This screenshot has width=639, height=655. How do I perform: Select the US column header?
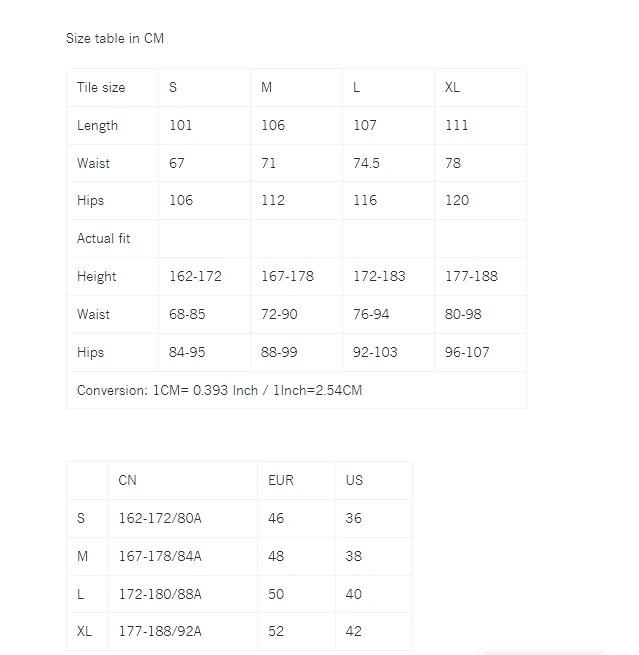[374, 480]
